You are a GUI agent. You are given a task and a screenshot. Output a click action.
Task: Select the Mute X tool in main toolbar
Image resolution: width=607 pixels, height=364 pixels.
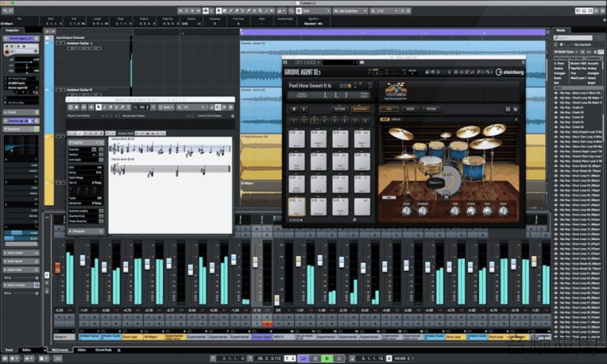pyautogui.click(x=254, y=11)
